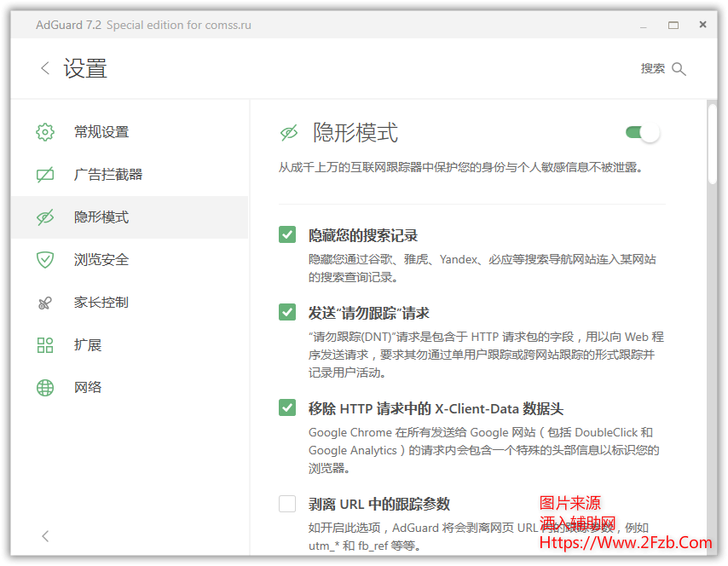Click the parental control icon beside 家长控制
Screen dimensions: 728x566
45,303
